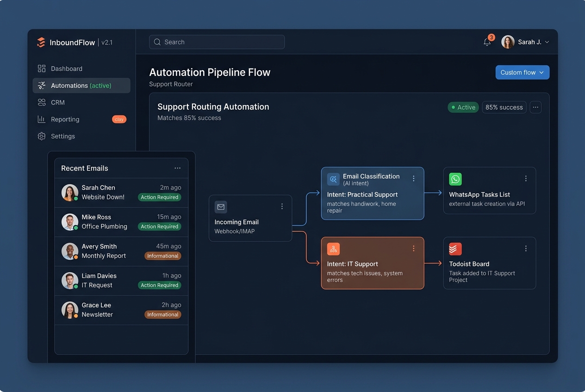Click Action Required tag on Sarah Chen email
The width and height of the screenshot is (585, 392).
pos(160,197)
